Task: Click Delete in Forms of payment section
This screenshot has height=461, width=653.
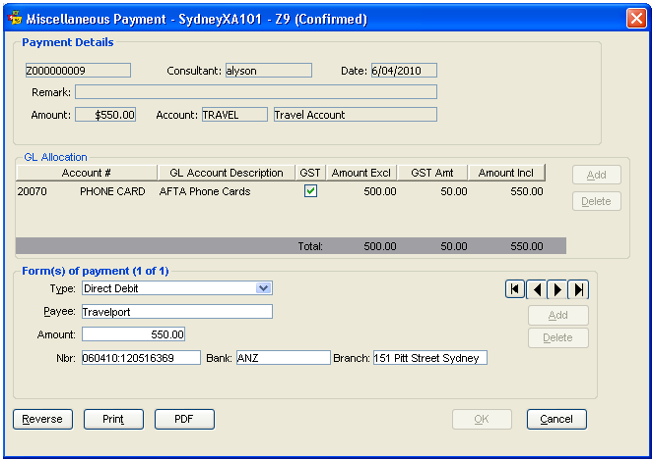Action: coord(558,338)
